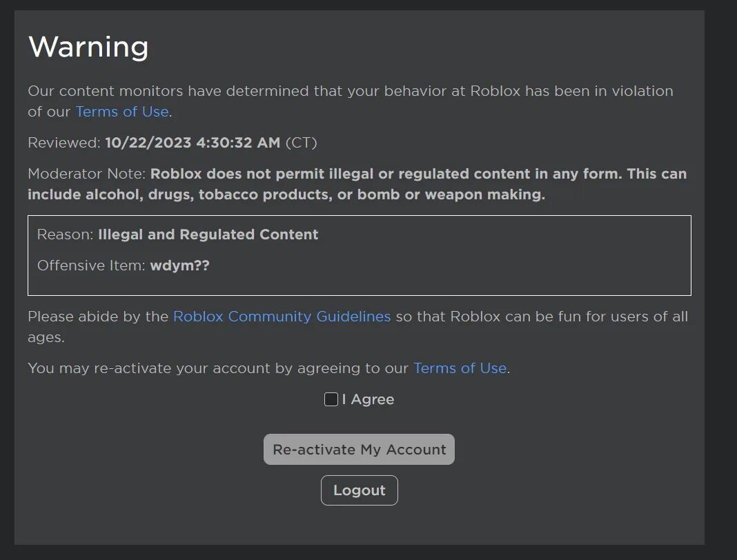Click the (CT) timezone label

tap(301, 143)
